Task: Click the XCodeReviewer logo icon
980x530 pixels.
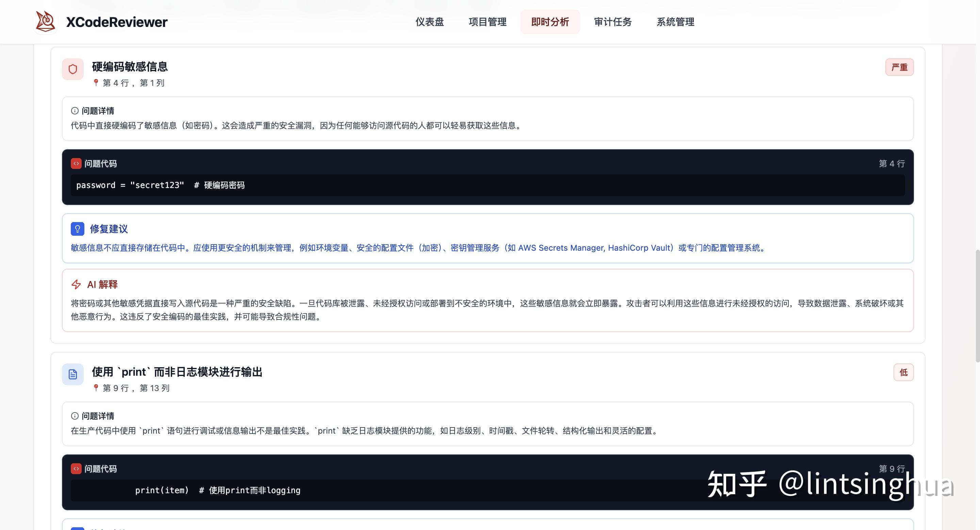Action: tap(45, 22)
